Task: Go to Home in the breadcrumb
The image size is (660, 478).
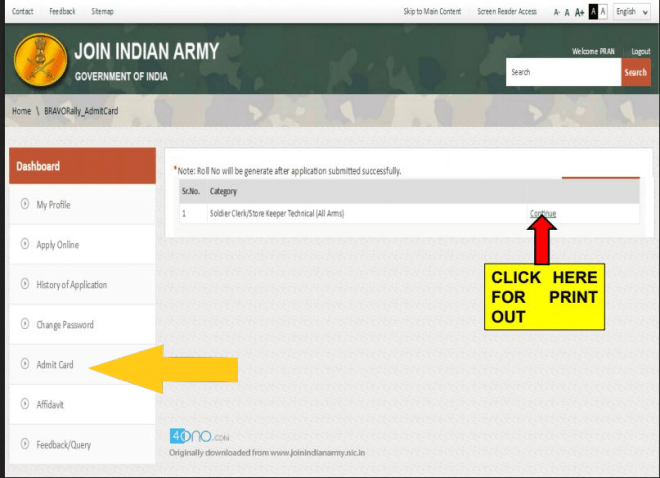Action: pyautogui.click(x=21, y=111)
